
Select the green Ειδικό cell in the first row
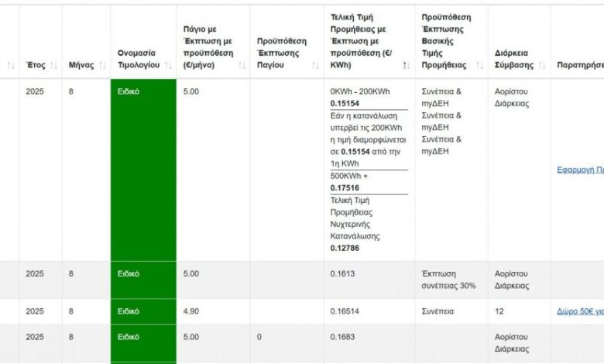143,170
